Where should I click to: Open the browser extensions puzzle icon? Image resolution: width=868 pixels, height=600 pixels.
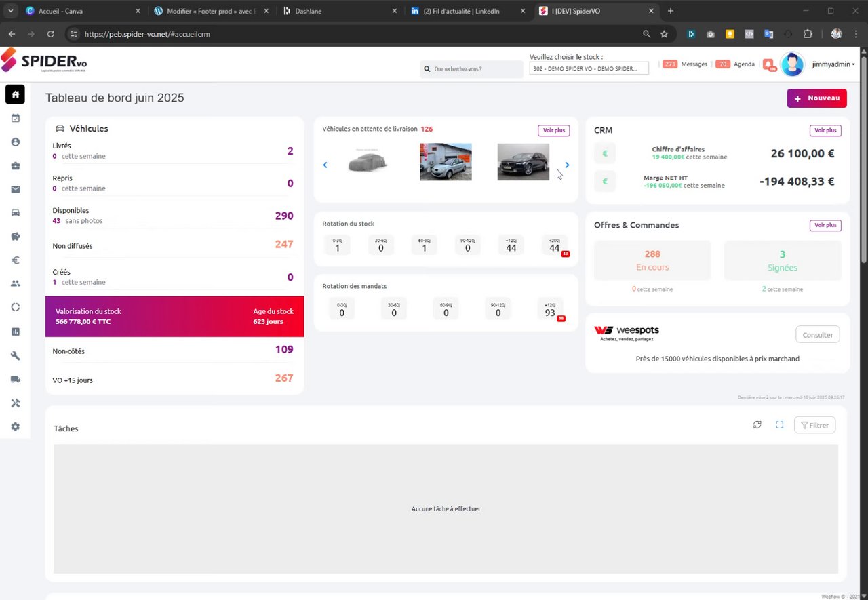tap(808, 34)
